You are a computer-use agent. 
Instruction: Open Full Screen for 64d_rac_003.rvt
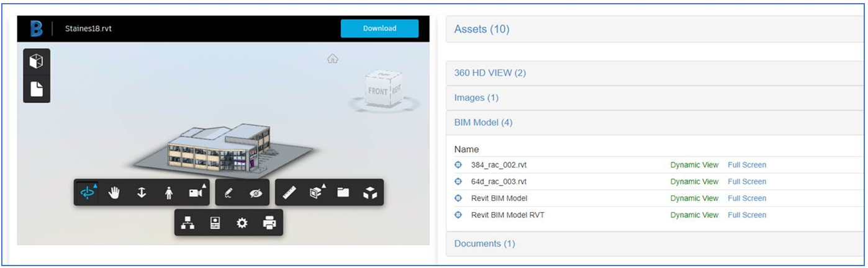pos(747,182)
